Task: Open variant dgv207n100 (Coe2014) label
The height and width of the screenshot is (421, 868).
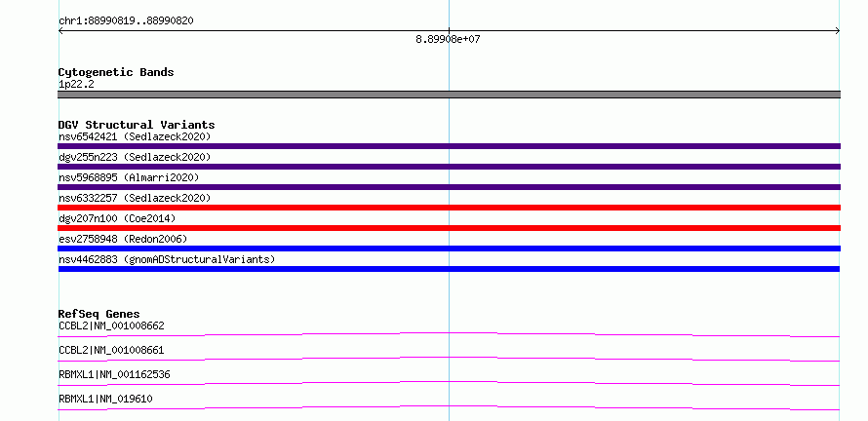Action: pyautogui.click(x=117, y=218)
